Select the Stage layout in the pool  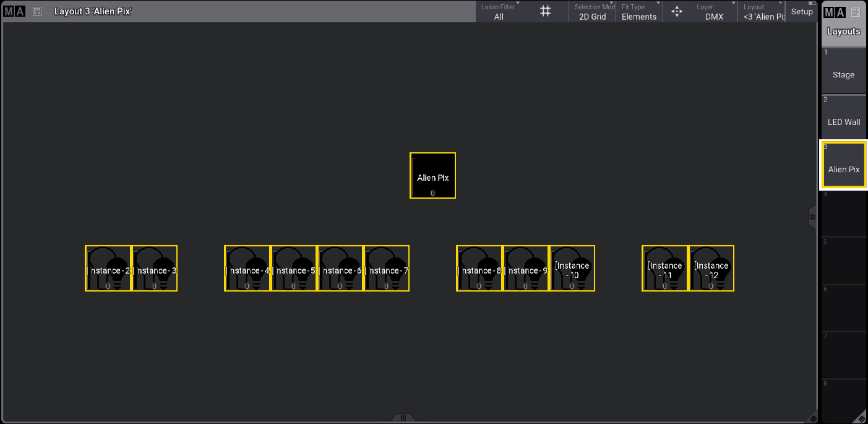[843, 71]
